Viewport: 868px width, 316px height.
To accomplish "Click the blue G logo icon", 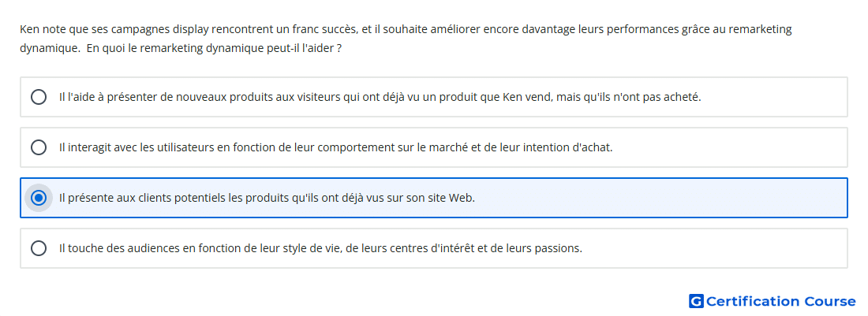I will [x=696, y=301].
